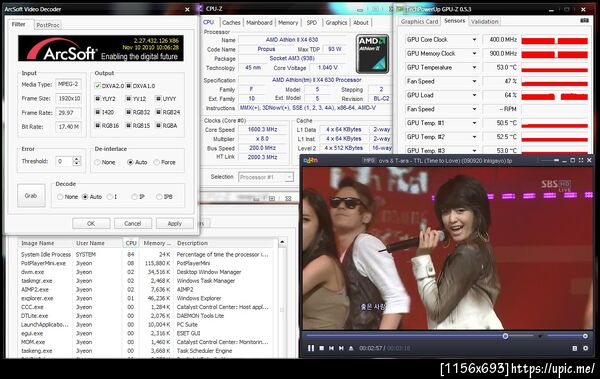Open the Memory tab in CPU-Z
Viewport: 600px width, 379px height.
(x=288, y=23)
